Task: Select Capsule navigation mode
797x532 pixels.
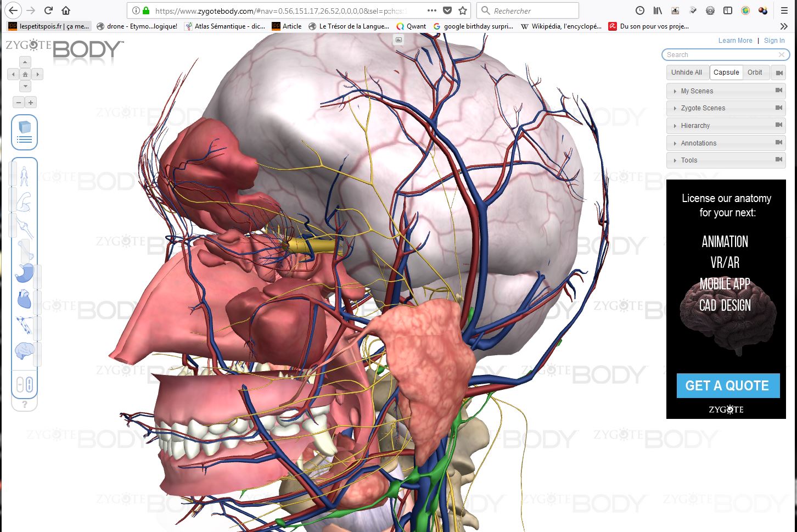Action: [726, 72]
